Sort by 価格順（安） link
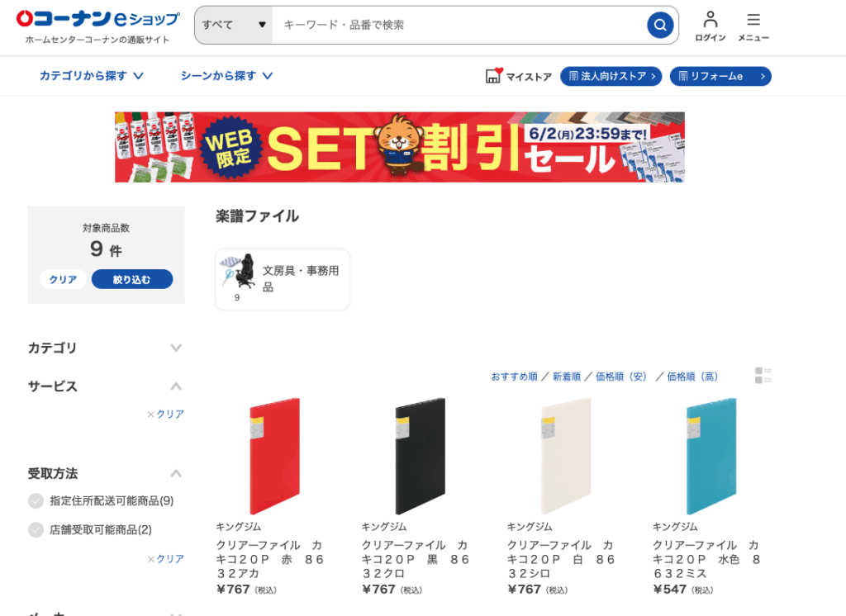Screen dimensions: 846x616 [x=620, y=377]
